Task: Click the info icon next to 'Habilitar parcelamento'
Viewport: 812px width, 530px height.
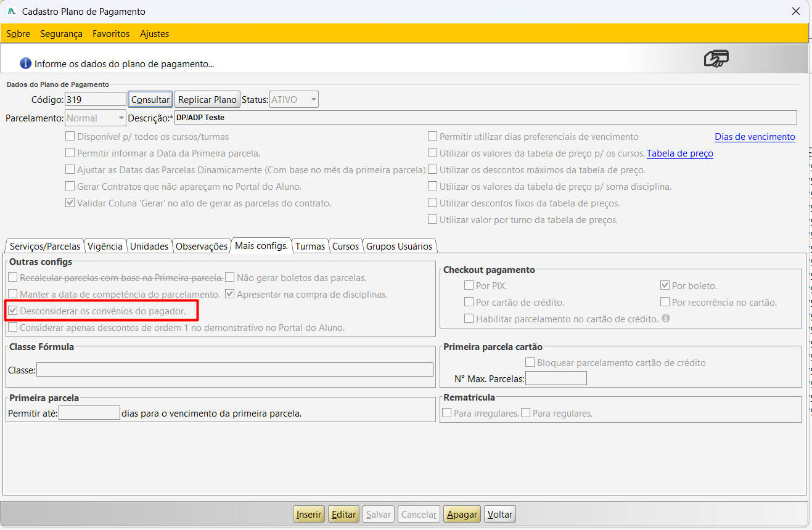Action: coord(665,319)
